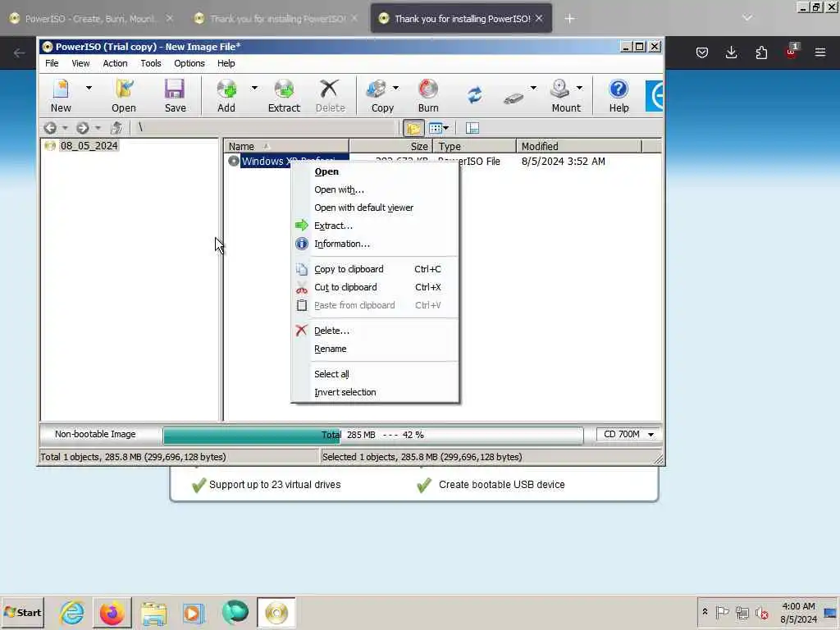Sort by the Modified column header
The width and height of the screenshot is (840, 630).
pos(579,146)
